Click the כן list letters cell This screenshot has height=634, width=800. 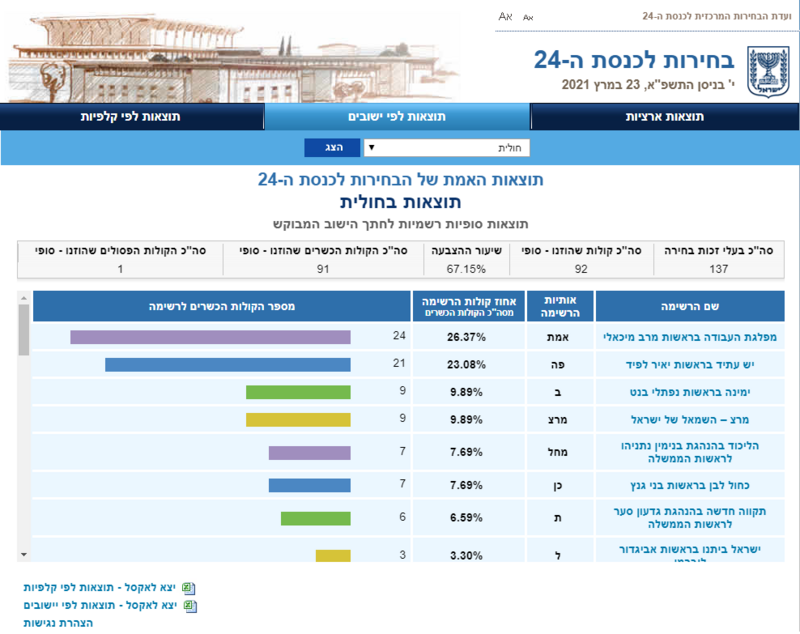coord(558,486)
